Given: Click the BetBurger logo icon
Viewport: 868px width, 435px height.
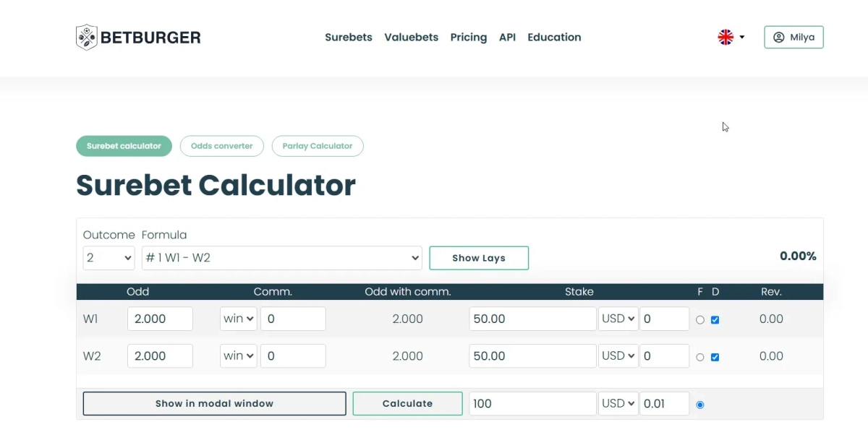Looking at the screenshot, I should [86, 38].
